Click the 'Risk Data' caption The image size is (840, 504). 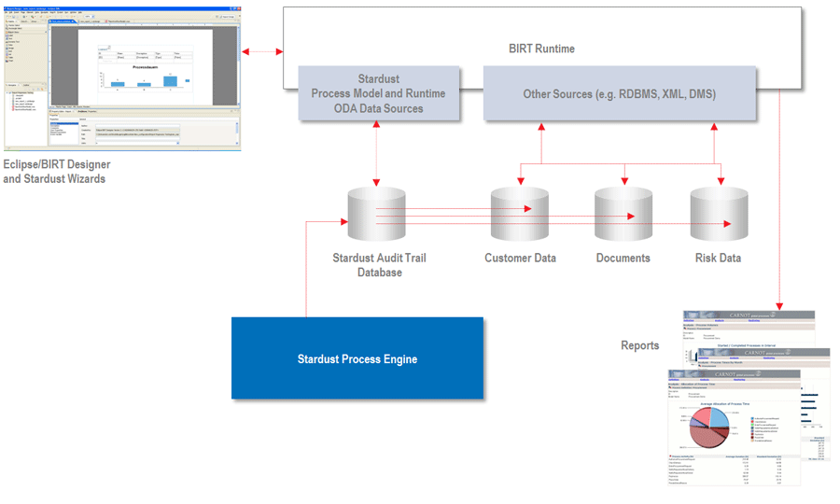click(x=718, y=259)
